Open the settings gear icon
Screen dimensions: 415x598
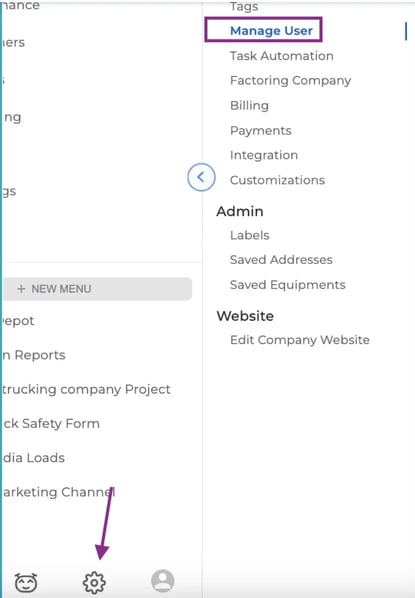tap(94, 582)
